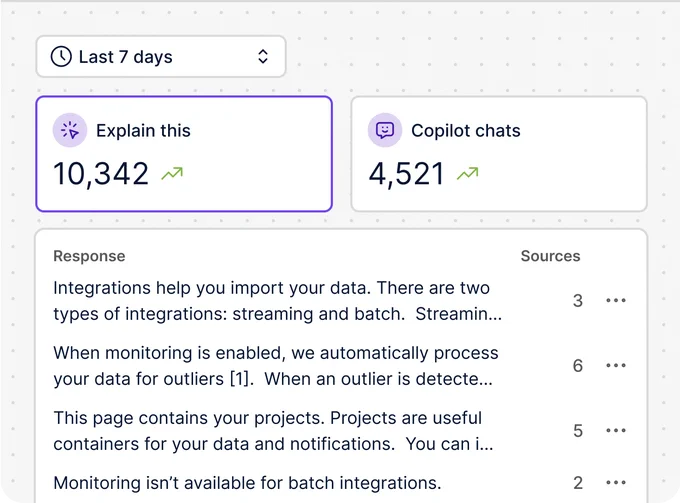The image size is (680, 503).
Task: Click the clock icon in the date selector
Action: click(61, 57)
